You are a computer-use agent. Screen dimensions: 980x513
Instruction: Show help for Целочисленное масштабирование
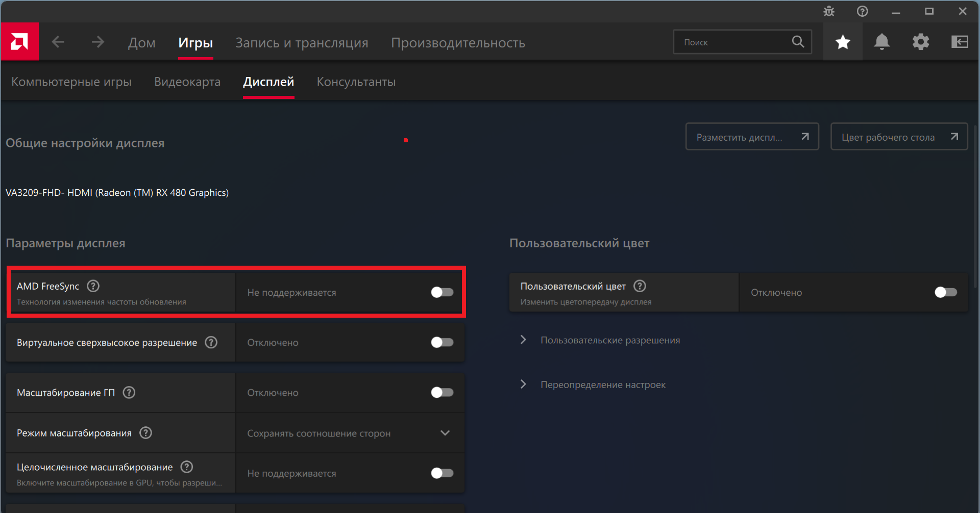point(187,467)
